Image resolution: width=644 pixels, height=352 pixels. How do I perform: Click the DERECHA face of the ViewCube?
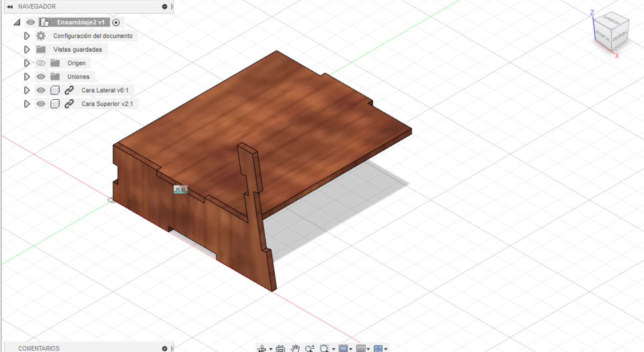pyautogui.click(x=620, y=36)
